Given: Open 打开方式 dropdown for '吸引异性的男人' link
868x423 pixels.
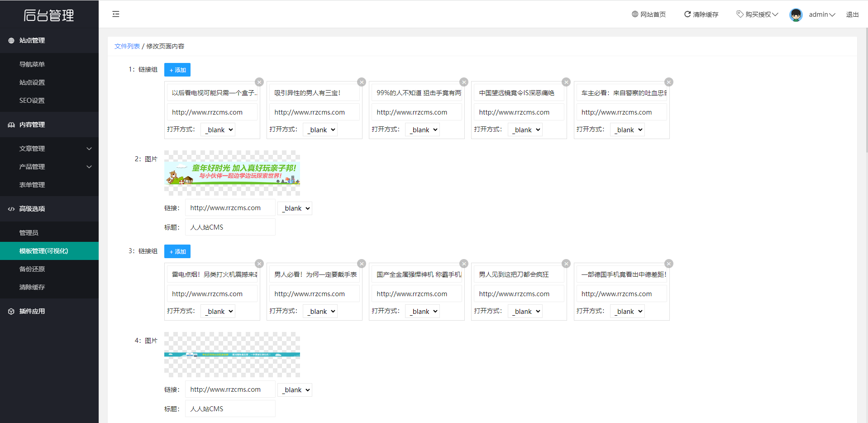Looking at the screenshot, I should [x=320, y=130].
